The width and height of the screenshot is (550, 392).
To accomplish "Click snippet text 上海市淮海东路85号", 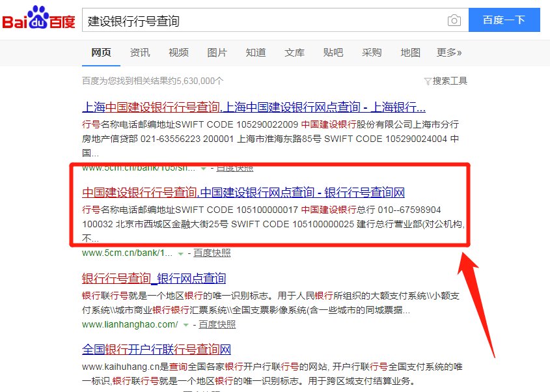I will [279, 139].
